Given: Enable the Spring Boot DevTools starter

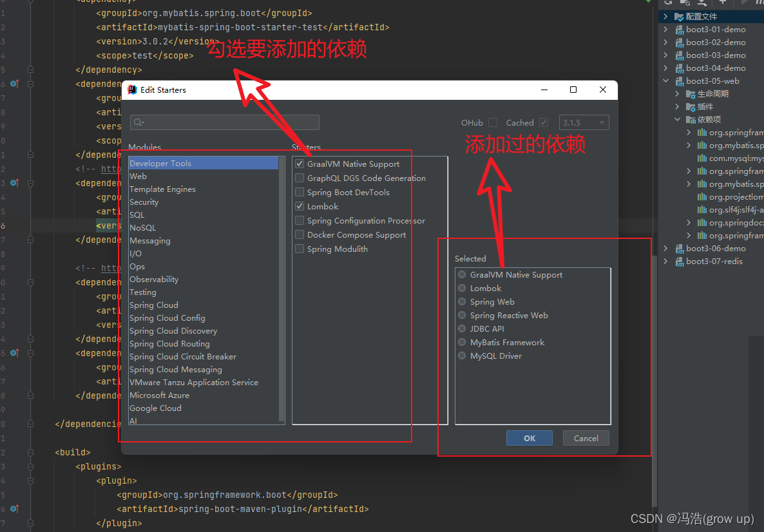Looking at the screenshot, I should click(x=300, y=193).
